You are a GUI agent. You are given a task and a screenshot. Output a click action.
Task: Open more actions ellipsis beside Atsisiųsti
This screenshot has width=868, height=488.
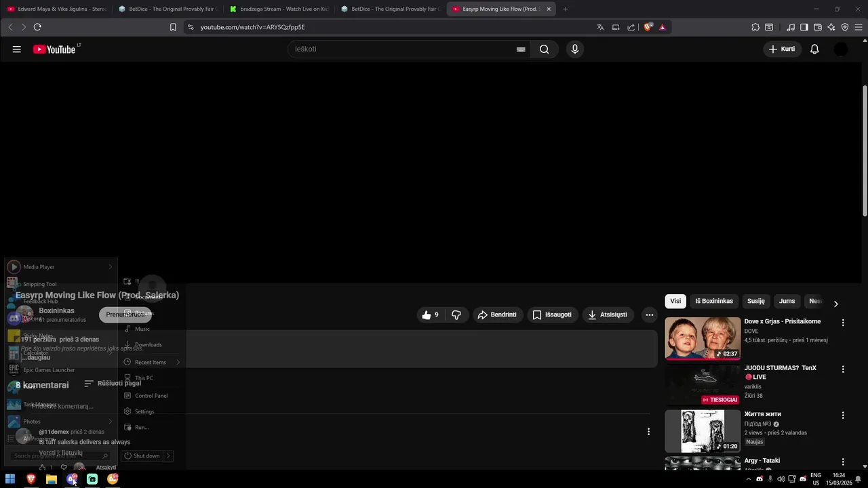tap(649, 314)
